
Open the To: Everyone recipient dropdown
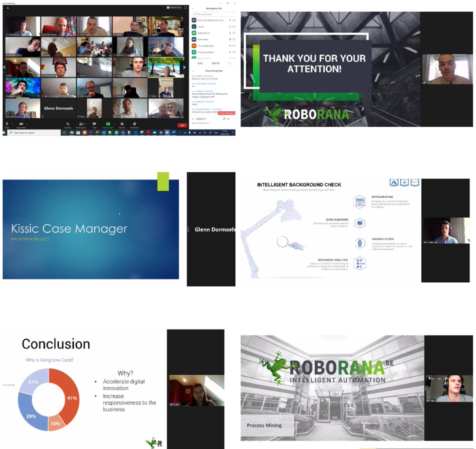[201, 119]
